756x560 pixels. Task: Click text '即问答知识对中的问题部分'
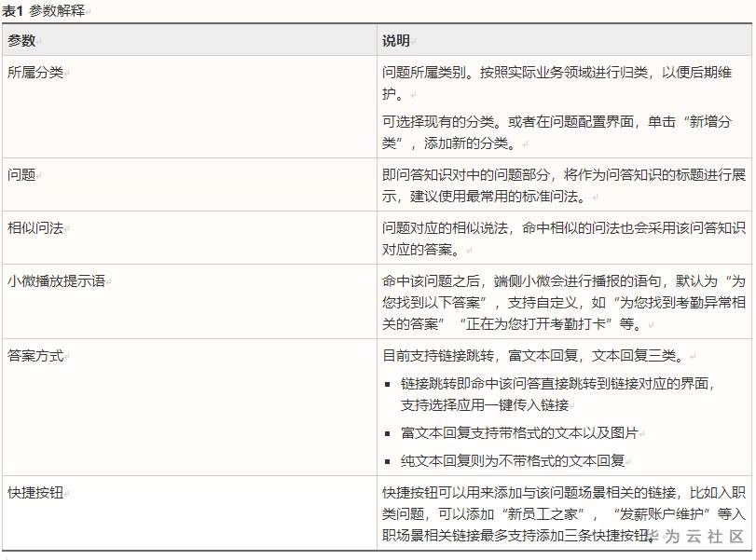(466, 174)
